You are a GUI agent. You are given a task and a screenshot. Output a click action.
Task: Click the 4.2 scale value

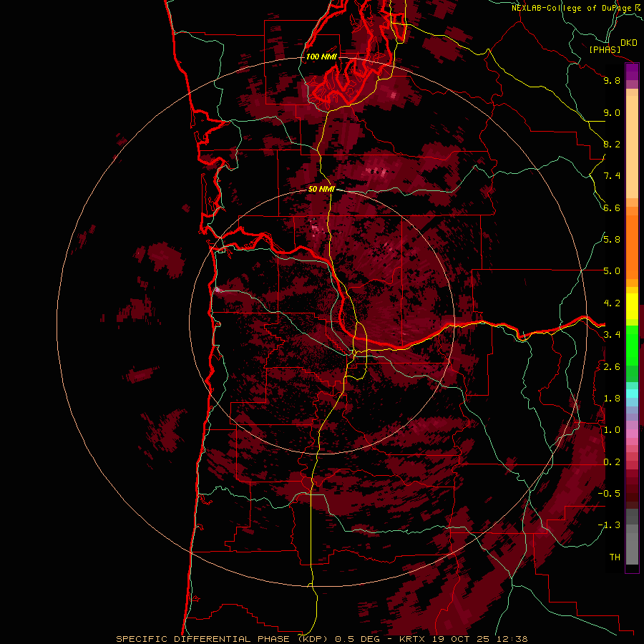[x=612, y=303]
